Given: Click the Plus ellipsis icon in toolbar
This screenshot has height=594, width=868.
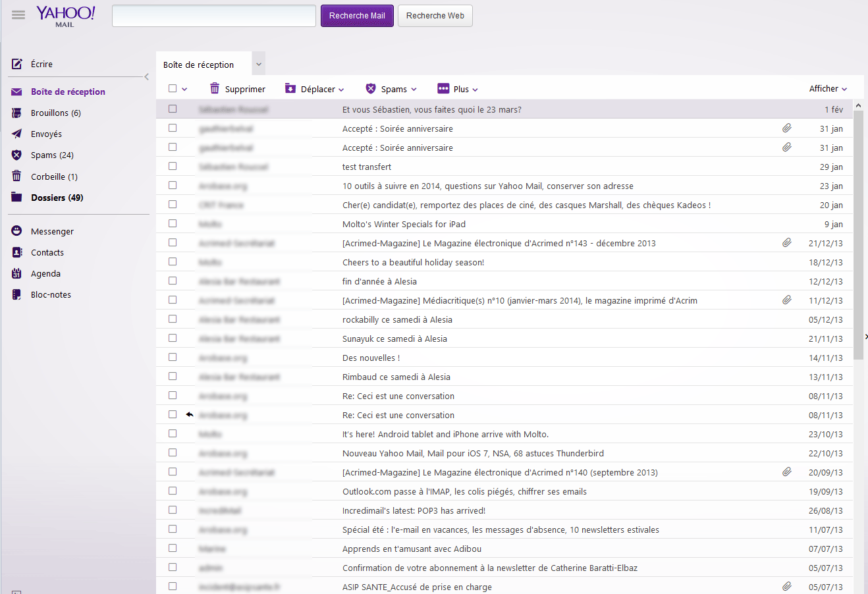Looking at the screenshot, I should (x=443, y=88).
